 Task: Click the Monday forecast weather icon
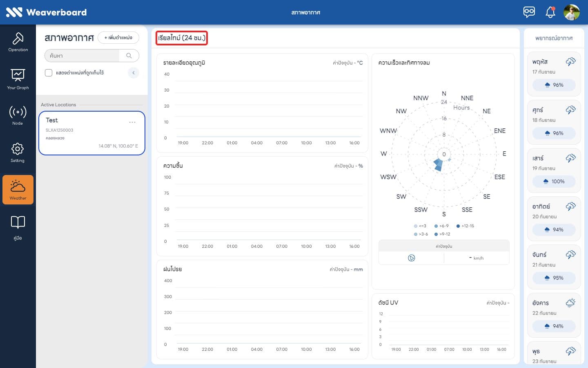tap(570, 255)
